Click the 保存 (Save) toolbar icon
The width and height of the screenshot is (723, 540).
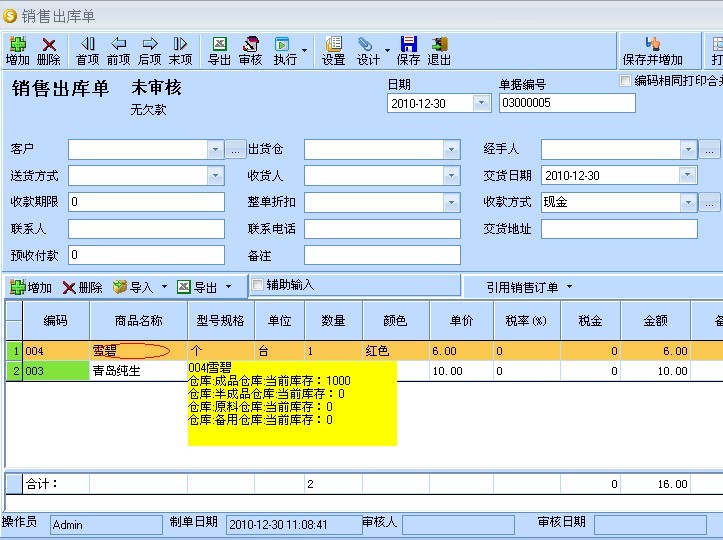[408, 51]
